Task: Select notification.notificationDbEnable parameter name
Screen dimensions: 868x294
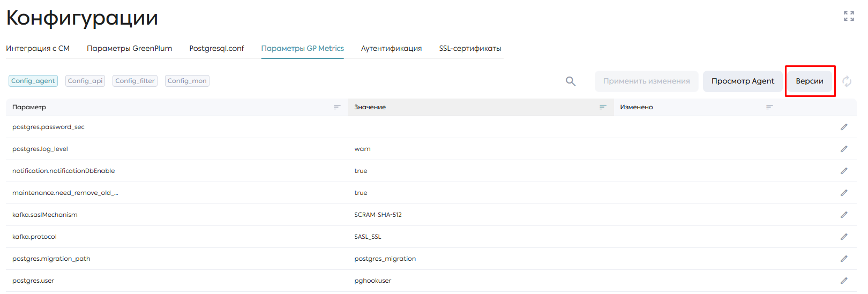Action: (64, 171)
